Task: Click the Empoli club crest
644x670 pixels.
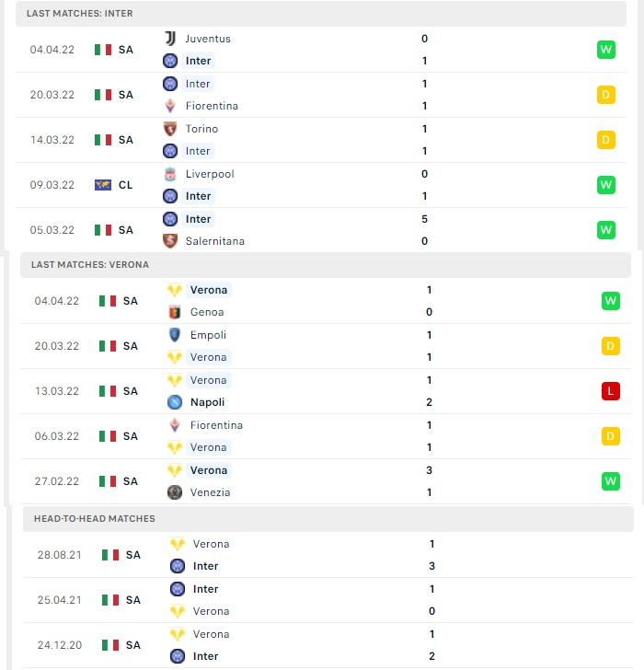Action: (x=175, y=335)
